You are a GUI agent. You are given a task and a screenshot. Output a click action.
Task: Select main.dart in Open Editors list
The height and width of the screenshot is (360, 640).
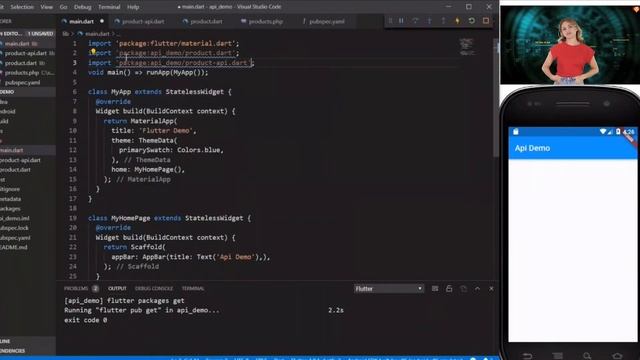tap(28, 43)
